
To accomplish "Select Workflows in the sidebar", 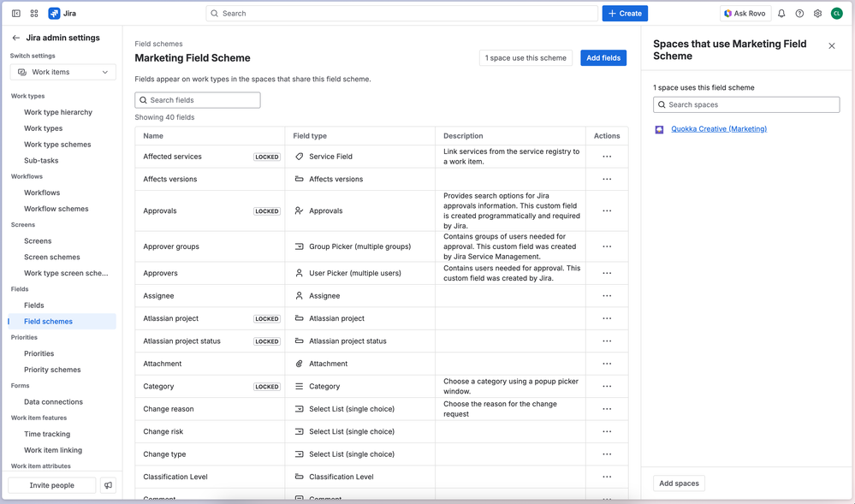I will (42, 193).
